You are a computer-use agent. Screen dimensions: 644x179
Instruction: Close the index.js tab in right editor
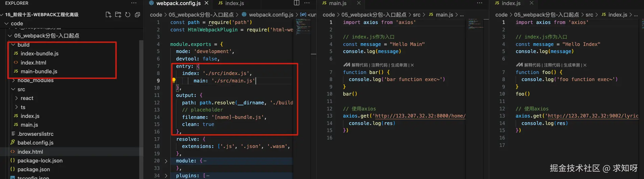(531, 3)
